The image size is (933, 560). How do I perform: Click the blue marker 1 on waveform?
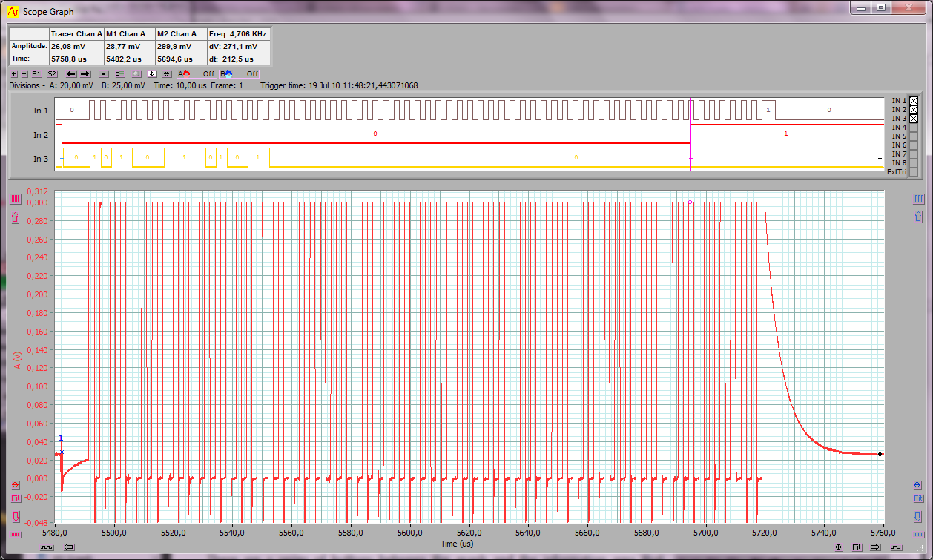click(x=61, y=438)
